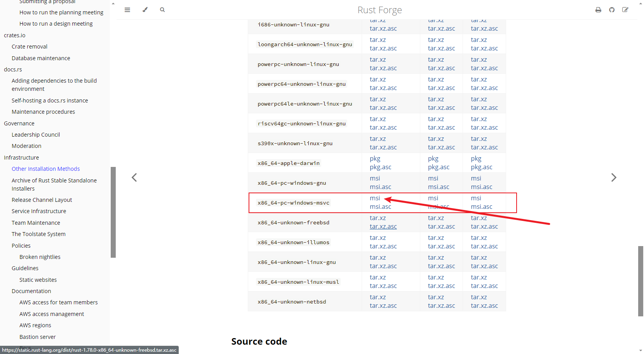Go to next chapter arrow
This screenshot has width=644, height=354.
pyautogui.click(x=613, y=177)
